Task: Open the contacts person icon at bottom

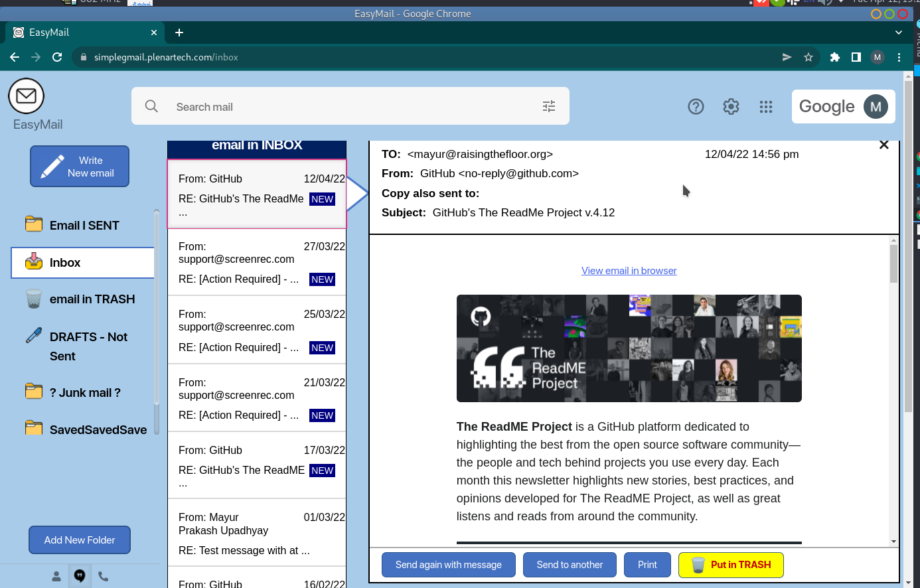Action: point(56,576)
